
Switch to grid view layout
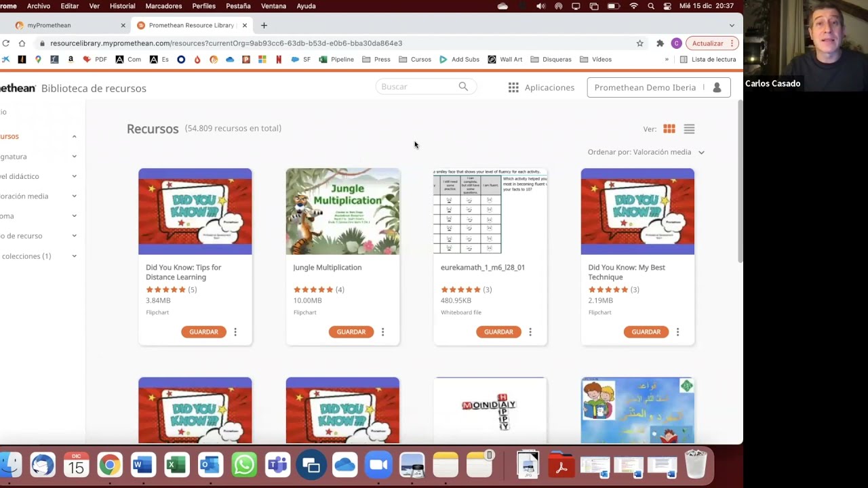pos(669,129)
